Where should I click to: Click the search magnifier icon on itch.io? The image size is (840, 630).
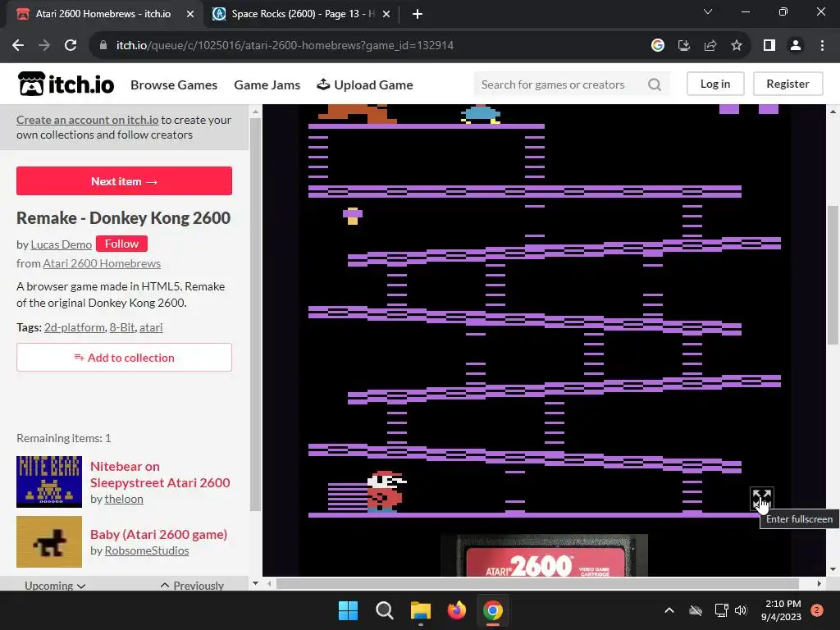[x=654, y=84]
